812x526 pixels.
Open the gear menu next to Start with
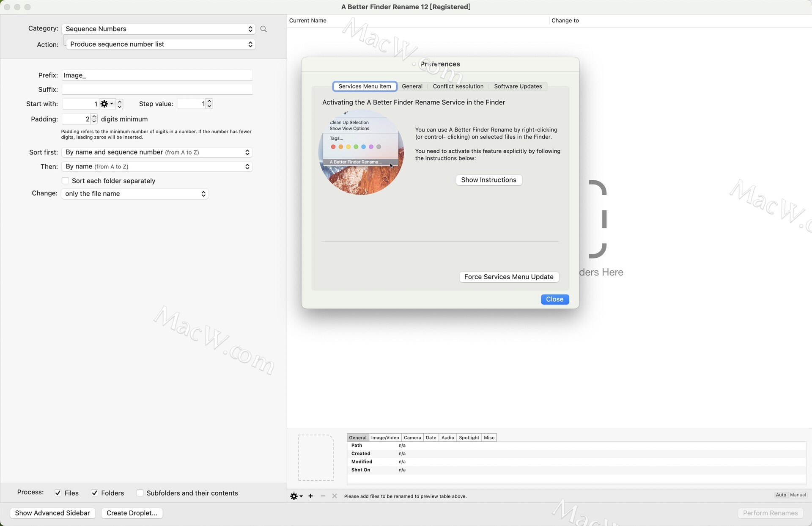click(107, 104)
